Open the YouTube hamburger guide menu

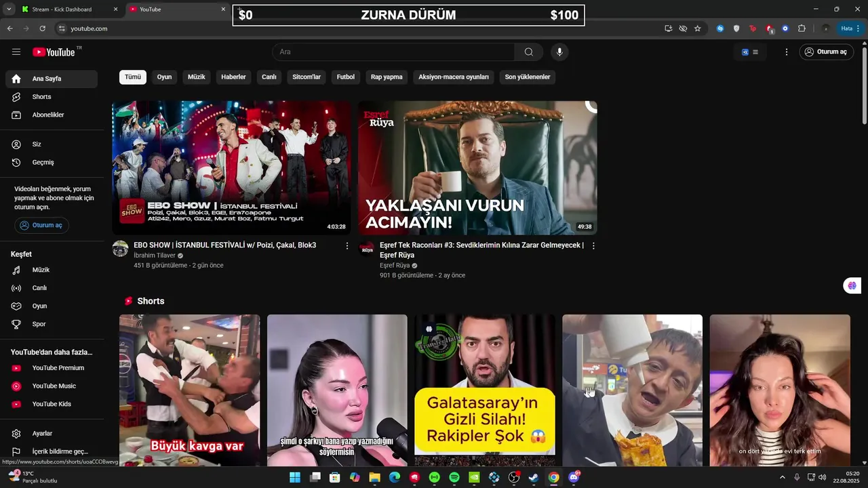[x=16, y=52]
